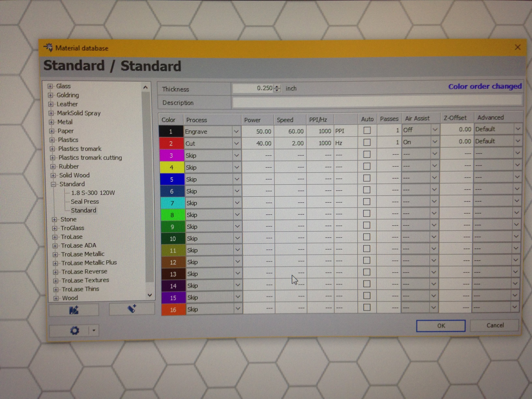The image size is (532, 399).
Task: Open Process dropdown for color 4
Action: [x=237, y=167]
